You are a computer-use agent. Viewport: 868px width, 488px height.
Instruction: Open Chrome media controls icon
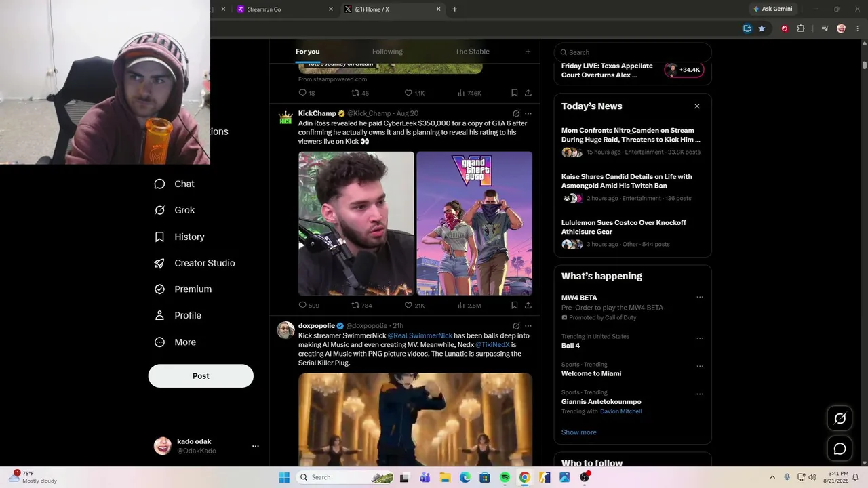pyautogui.click(x=825, y=28)
